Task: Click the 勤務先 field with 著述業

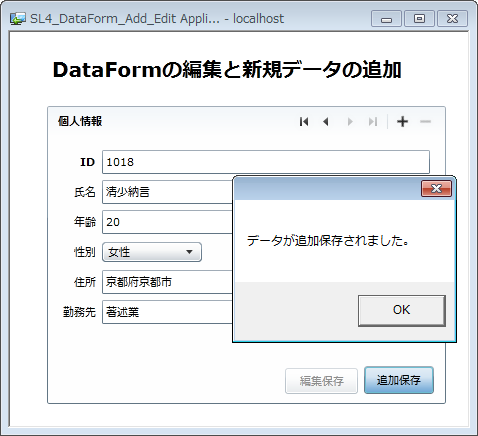Action: point(167,312)
